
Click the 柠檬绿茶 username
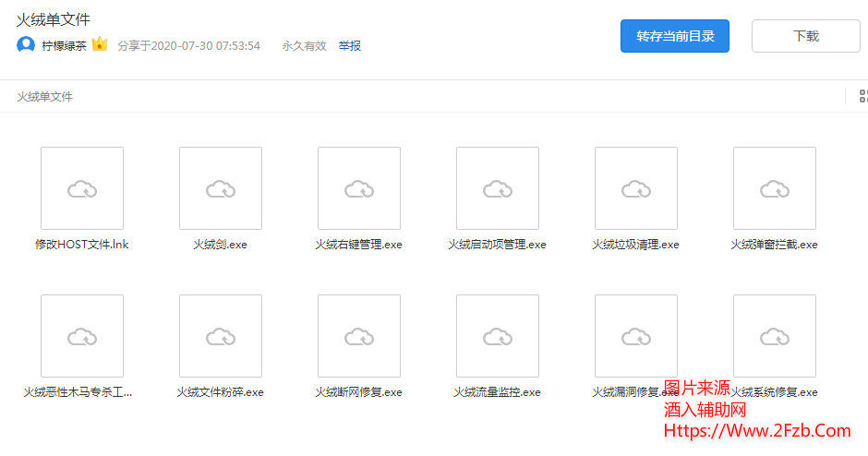click(64, 45)
